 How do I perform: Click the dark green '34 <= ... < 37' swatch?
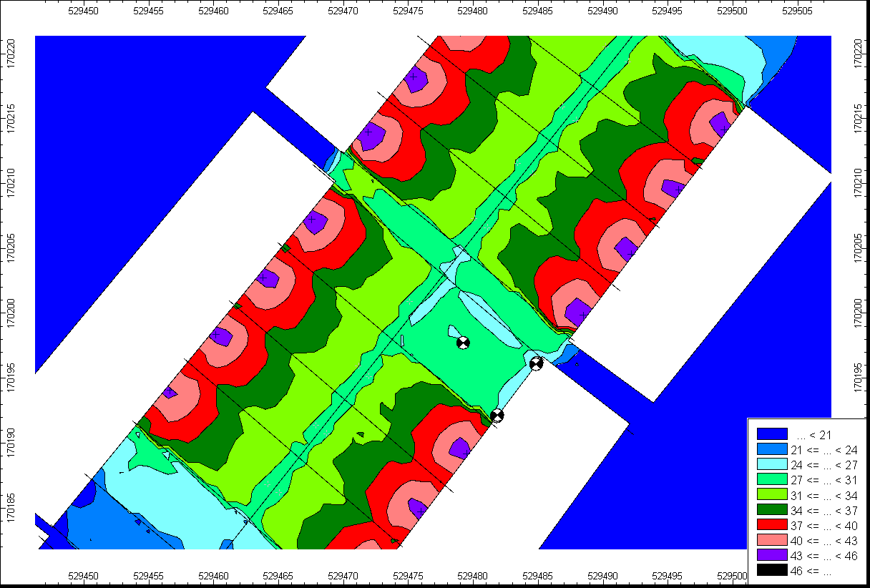point(772,511)
